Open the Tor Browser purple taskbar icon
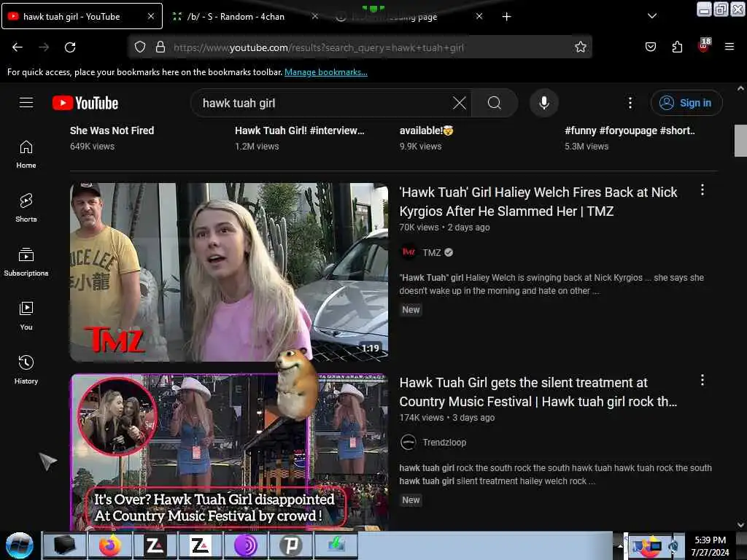Screen dimensions: 747x560 click(x=246, y=545)
